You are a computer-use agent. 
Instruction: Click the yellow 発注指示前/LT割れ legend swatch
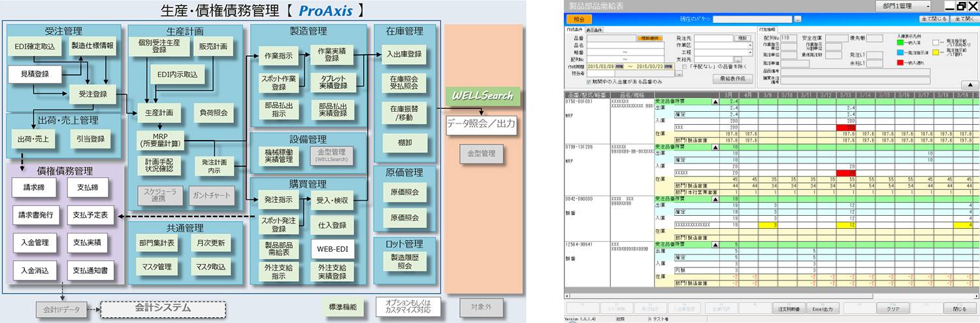[x=936, y=52]
